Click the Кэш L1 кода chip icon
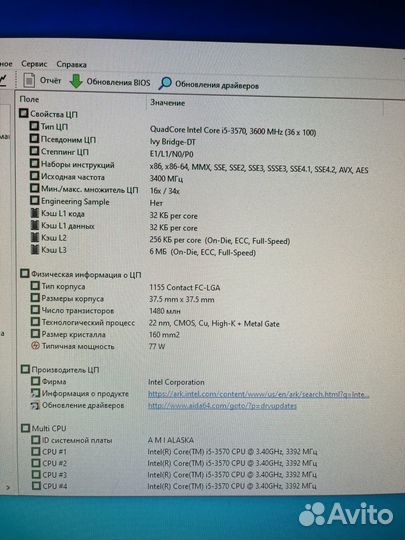The width and height of the screenshot is (405, 540). point(35,213)
